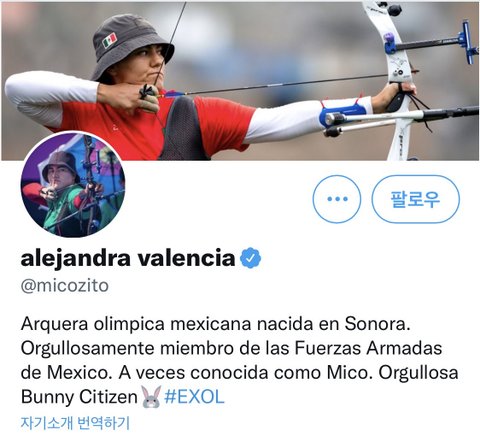Click the archer's grey bucket hat in the banner
Screen dimensions: 480x442
point(131,47)
